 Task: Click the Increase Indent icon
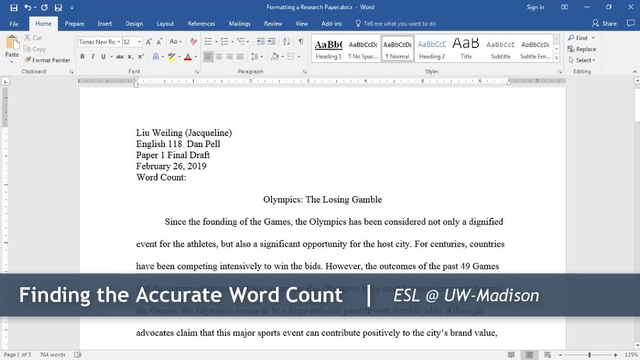(271, 42)
